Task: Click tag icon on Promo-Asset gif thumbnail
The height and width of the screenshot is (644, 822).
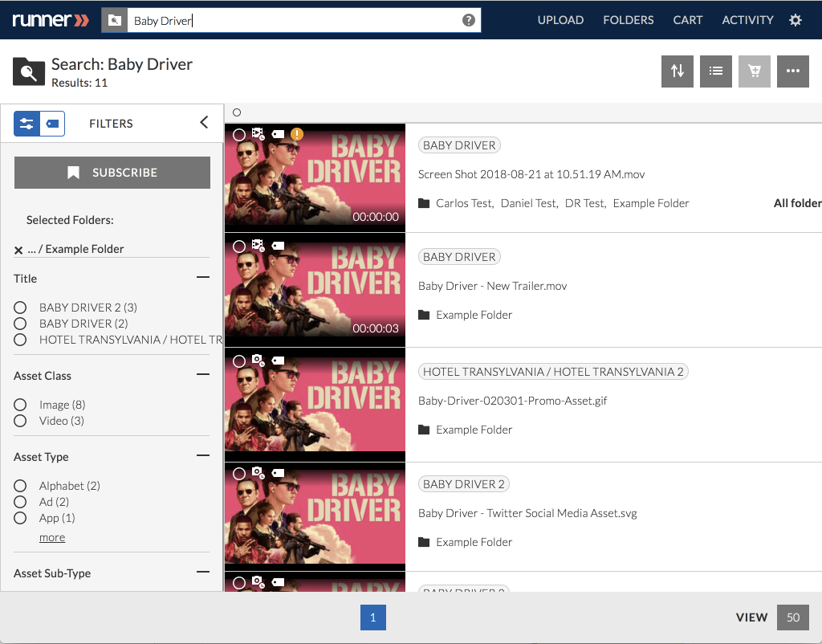Action: pos(278,361)
